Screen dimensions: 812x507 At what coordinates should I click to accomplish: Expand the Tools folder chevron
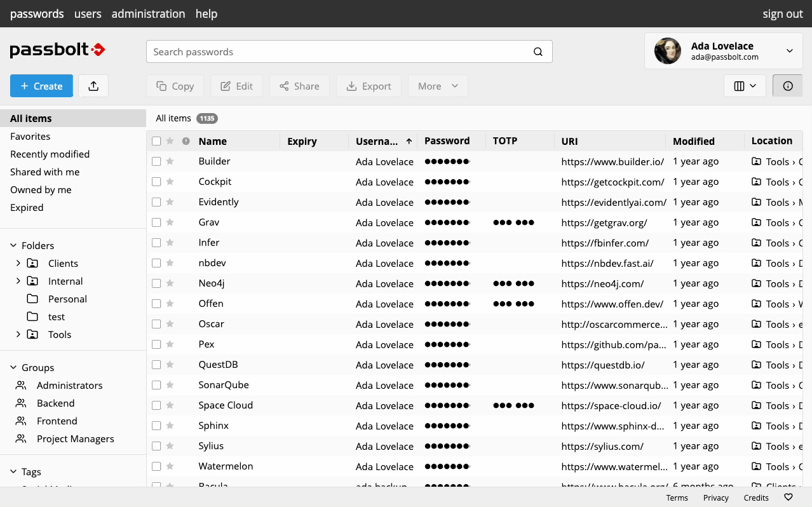(18, 334)
